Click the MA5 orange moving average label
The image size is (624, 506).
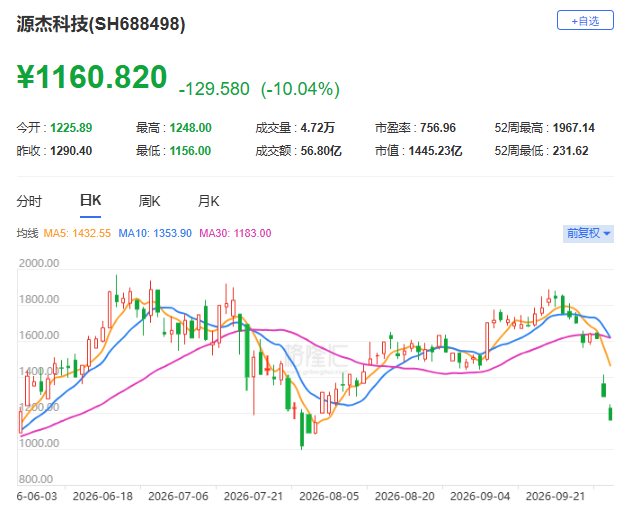click(77, 233)
